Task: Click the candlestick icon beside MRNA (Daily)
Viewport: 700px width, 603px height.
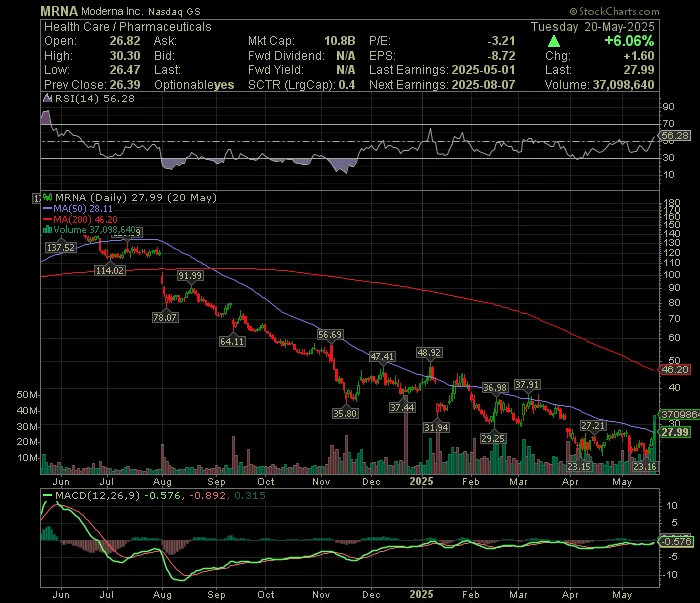Action: tap(48, 198)
